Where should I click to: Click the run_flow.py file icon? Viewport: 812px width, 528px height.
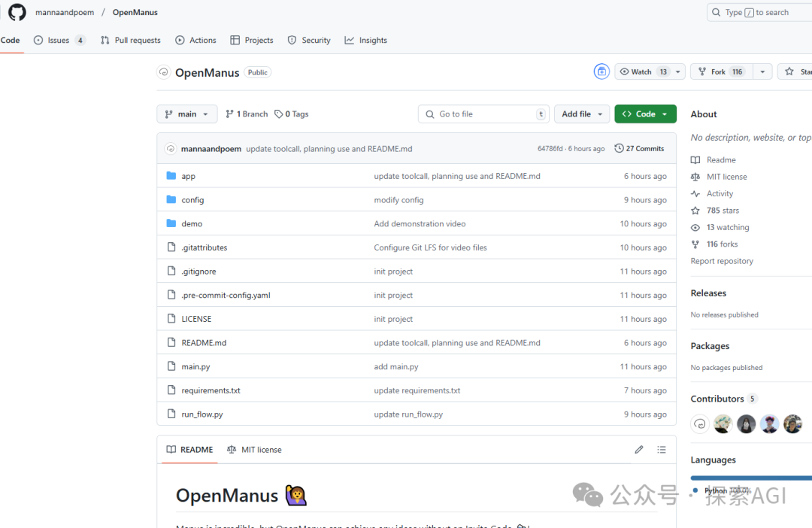[171, 414]
